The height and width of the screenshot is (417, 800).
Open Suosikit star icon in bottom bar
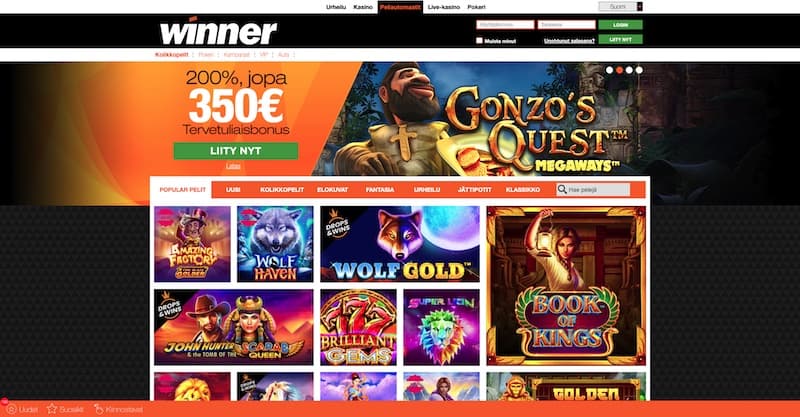point(52,409)
